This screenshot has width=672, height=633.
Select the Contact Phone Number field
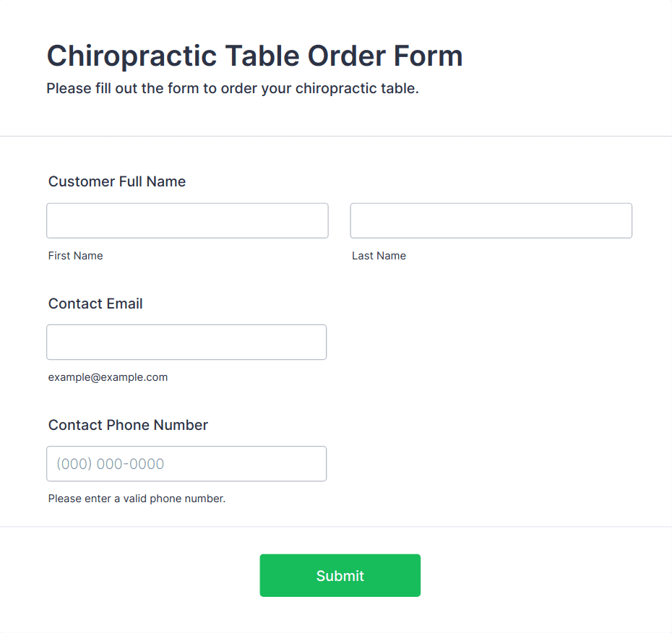[x=186, y=464]
